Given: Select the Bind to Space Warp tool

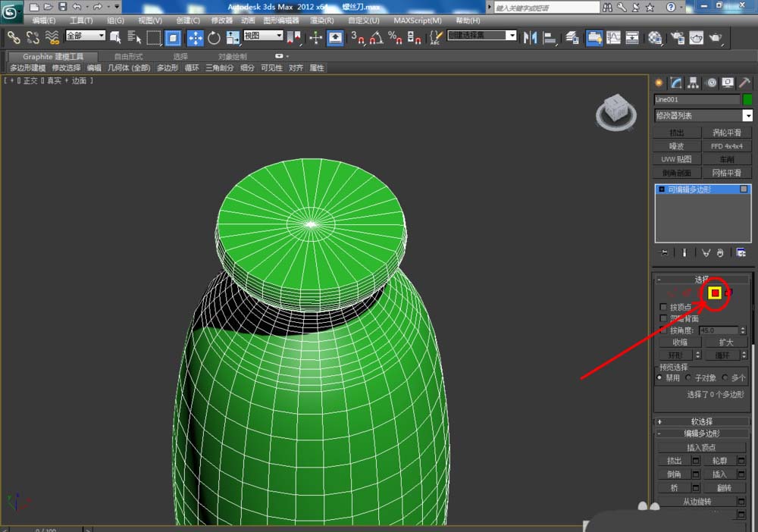Looking at the screenshot, I should coord(52,37).
